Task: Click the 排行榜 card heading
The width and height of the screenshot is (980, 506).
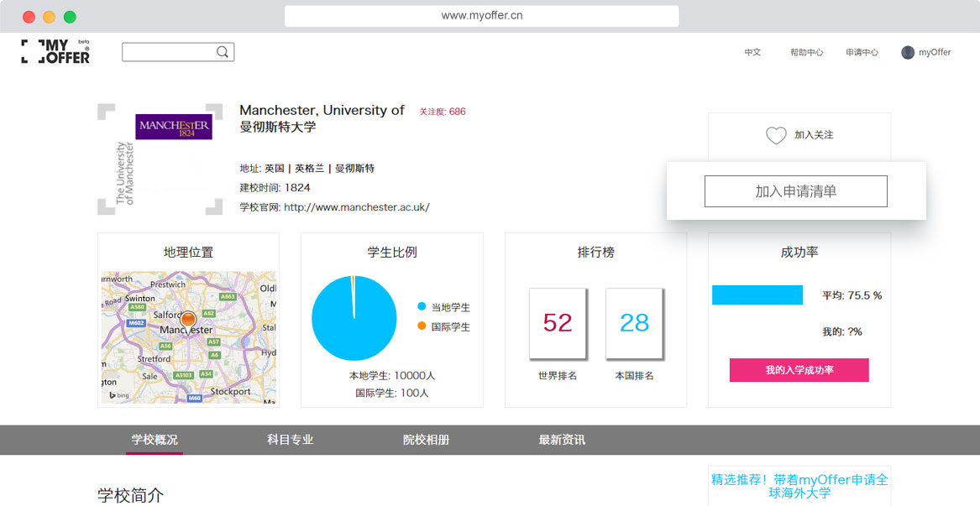Action: 595,253
